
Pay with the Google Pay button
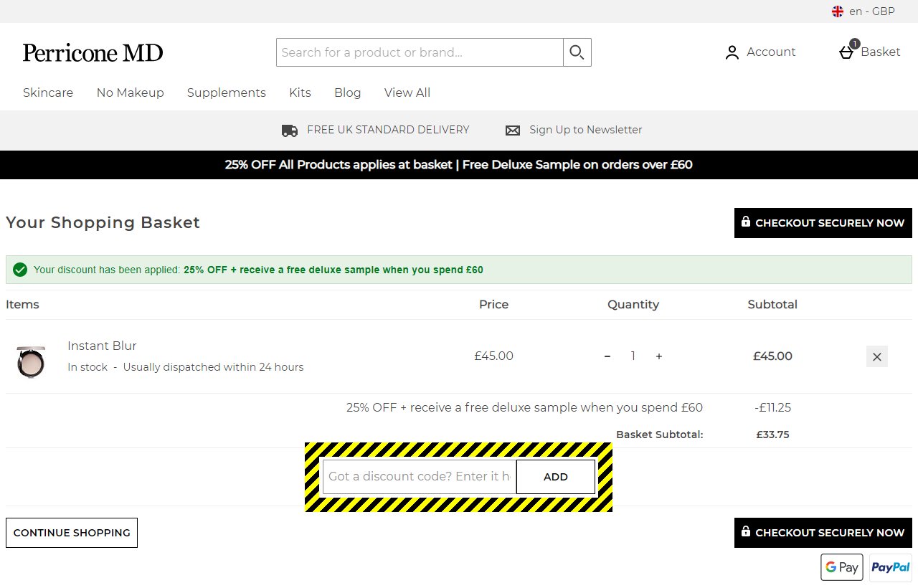(842, 567)
